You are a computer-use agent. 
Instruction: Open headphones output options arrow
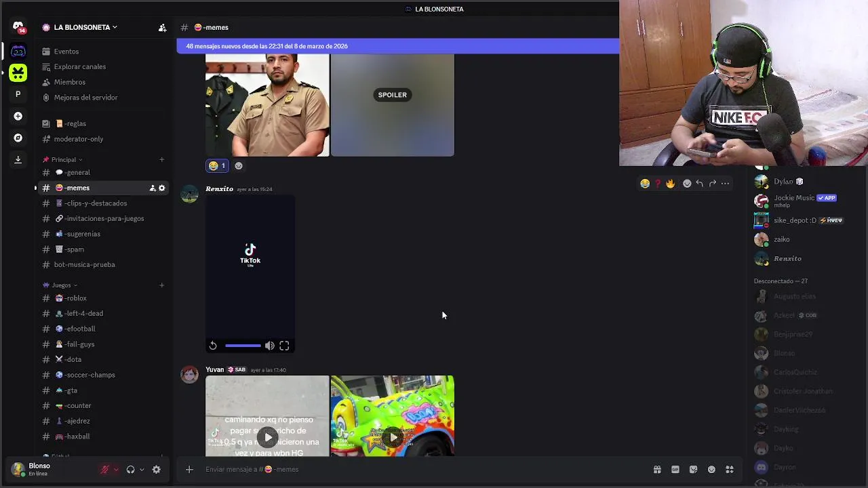142,469
